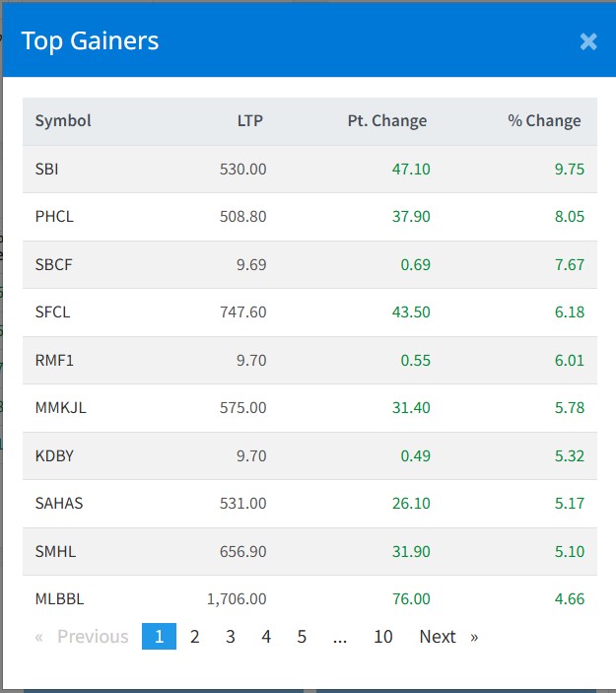
Task: Select current page 1 button
Action: coord(159,637)
